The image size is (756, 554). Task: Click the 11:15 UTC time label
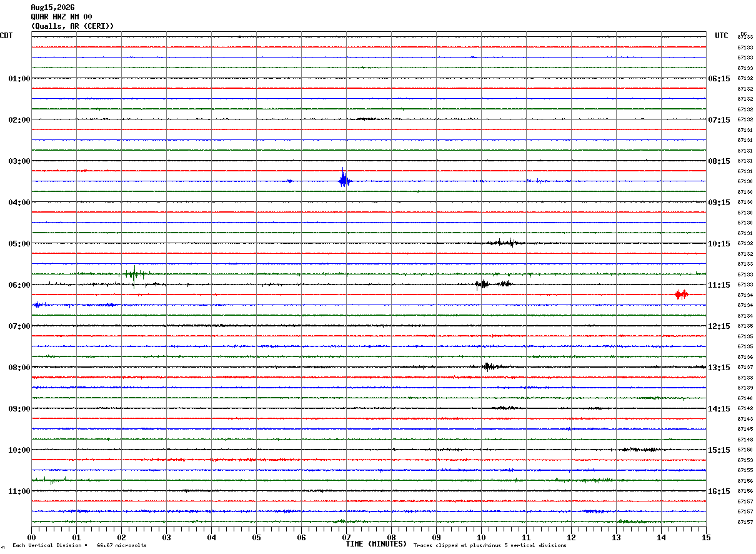pyautogui.click(x=719, y=285)
